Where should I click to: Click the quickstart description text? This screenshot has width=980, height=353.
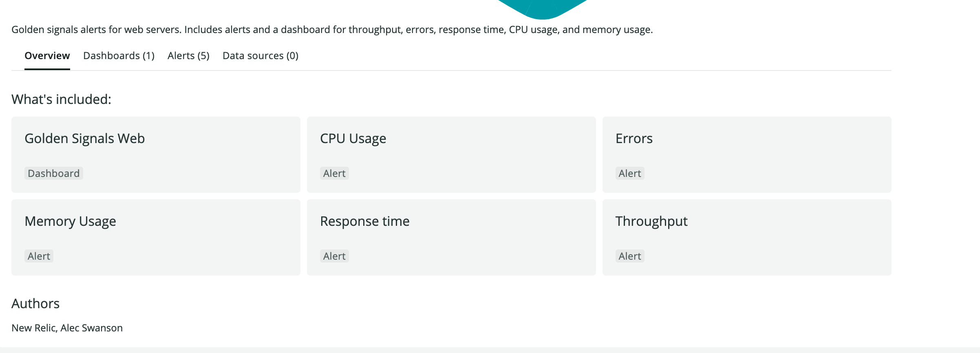coord(332,29)
